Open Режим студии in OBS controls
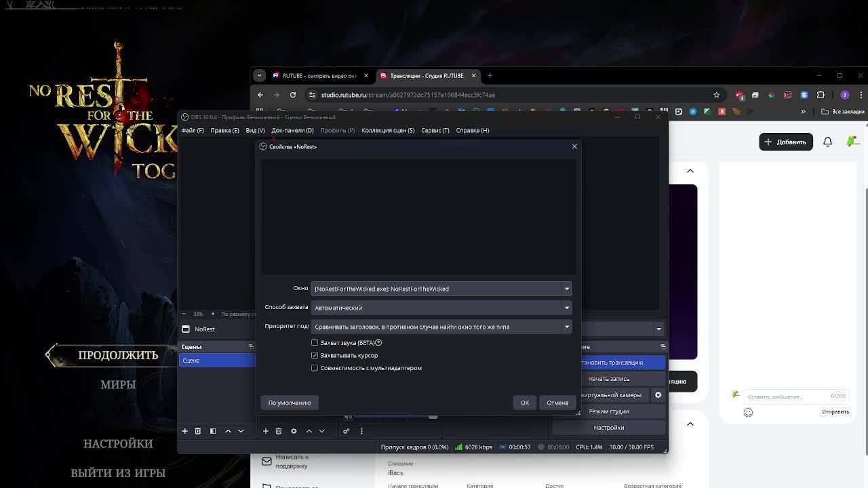Image resolution: width=868 pixels, height=488 pixels. pyautogui.click(x=609, y=411)
